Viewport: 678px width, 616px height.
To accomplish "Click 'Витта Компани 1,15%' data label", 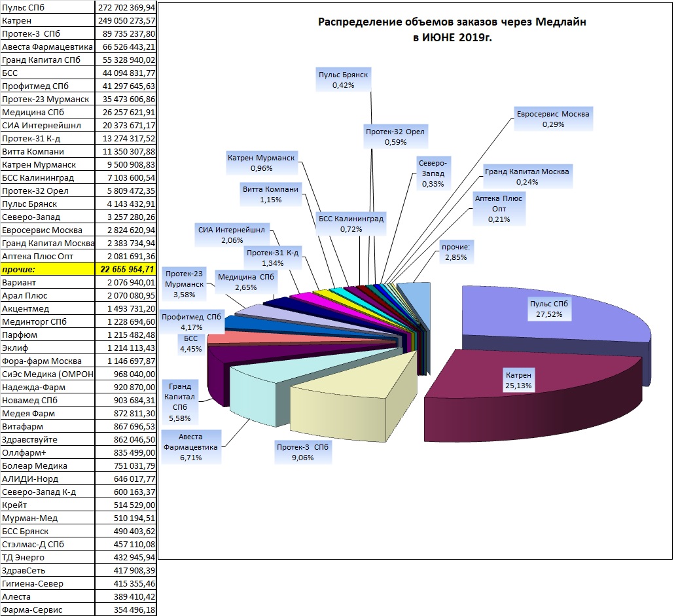I will pos(271,194).
